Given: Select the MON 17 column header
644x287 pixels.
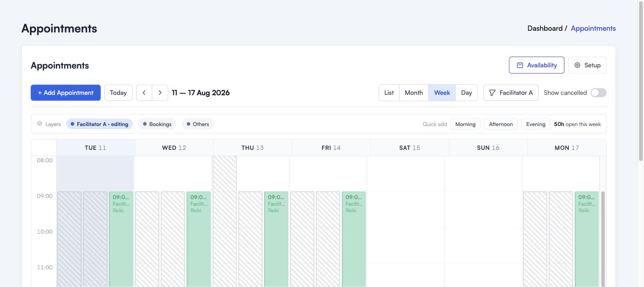Looking at the screenshot, I should tap(567, 148).
